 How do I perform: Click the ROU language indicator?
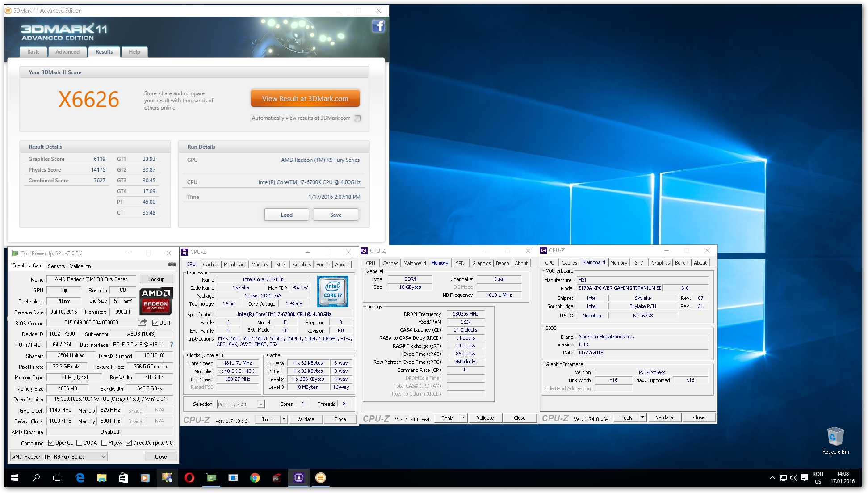(818, 474)
